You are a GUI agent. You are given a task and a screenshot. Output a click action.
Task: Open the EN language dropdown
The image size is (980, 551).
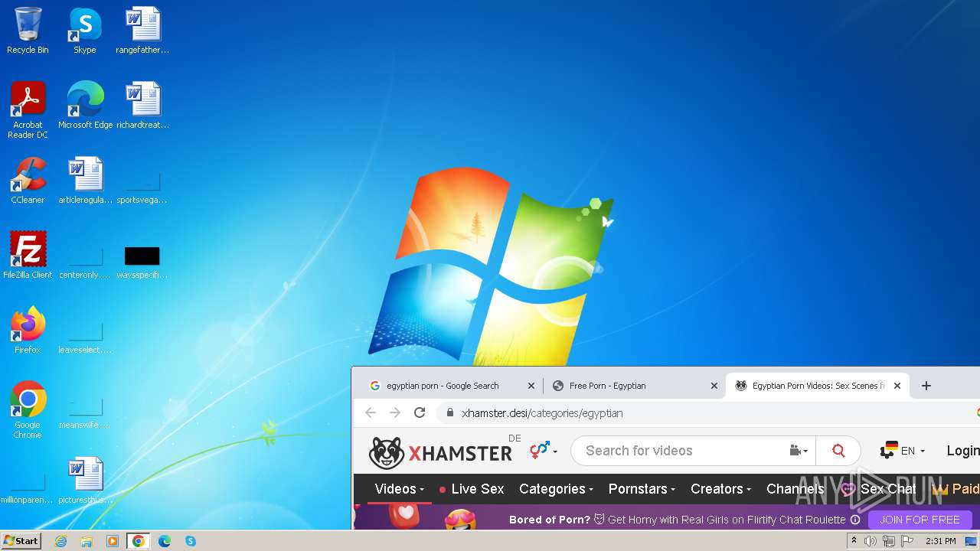tap(903, 451)
